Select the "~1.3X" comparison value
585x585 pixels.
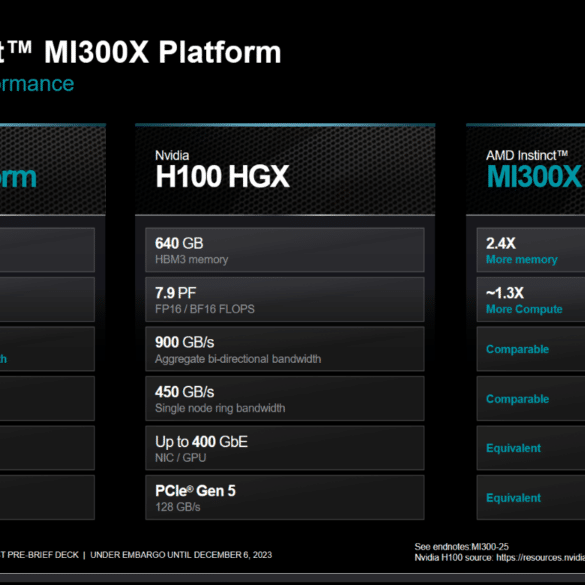[x=505, y=293]
